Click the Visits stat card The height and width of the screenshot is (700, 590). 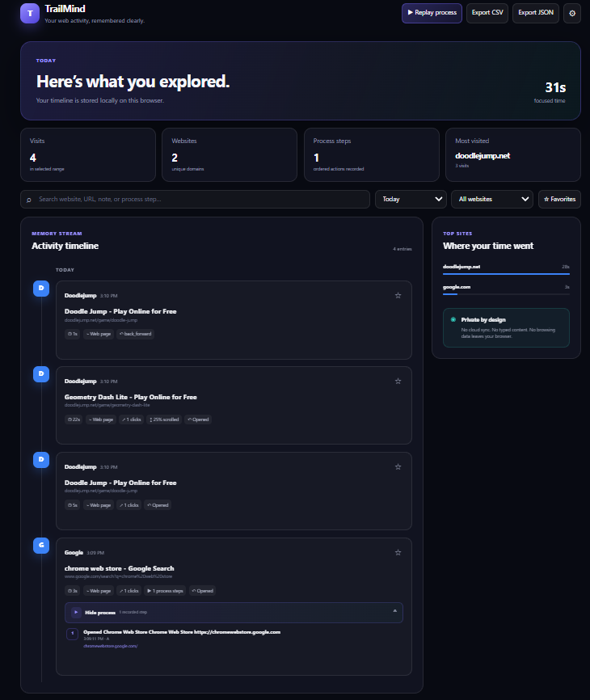click(x=88, y=155)
